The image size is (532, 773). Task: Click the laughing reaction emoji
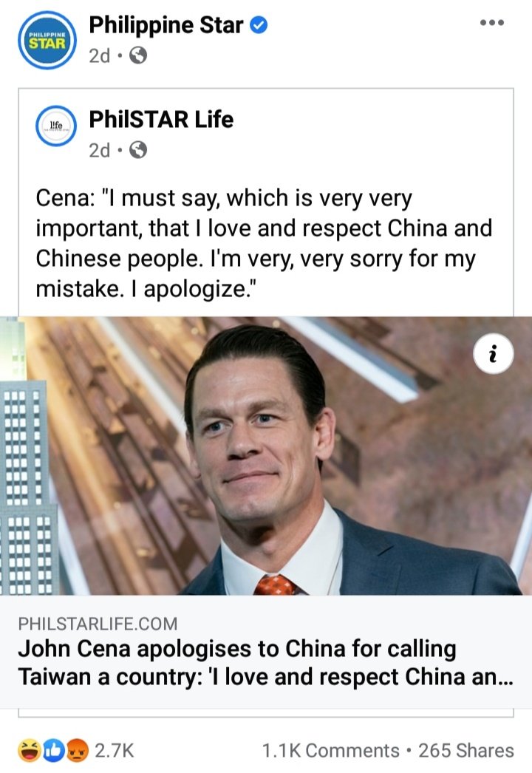[30, 750]
